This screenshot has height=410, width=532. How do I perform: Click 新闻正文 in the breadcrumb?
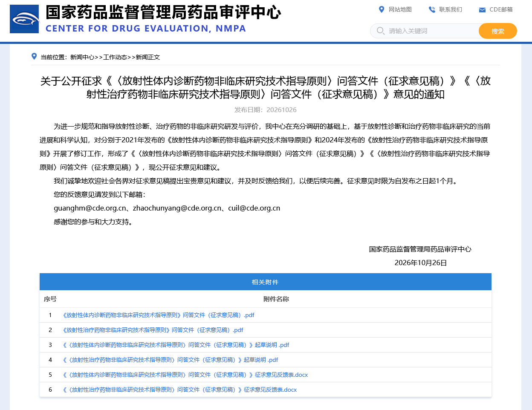click(148, 57)
